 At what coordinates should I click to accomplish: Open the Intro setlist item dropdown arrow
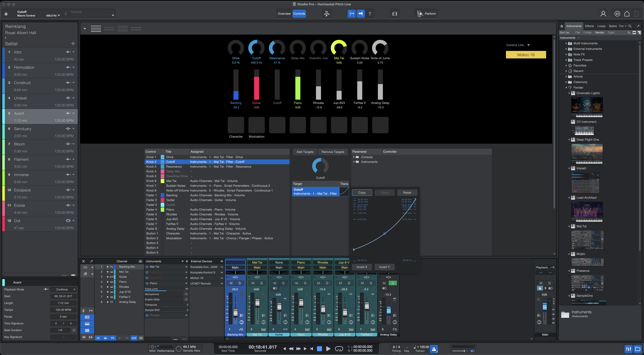(x=73, y=52)
